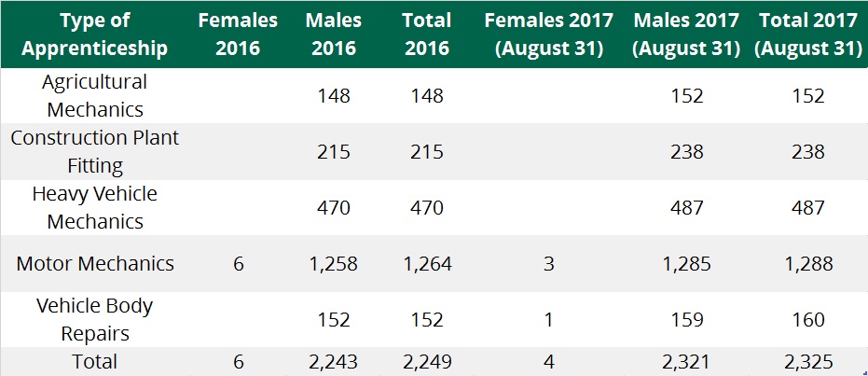The width and height of the screenshot is (868, 376).
Task: Select the Heavy Vehicle Mechanics row label
Action: (95, 208)
